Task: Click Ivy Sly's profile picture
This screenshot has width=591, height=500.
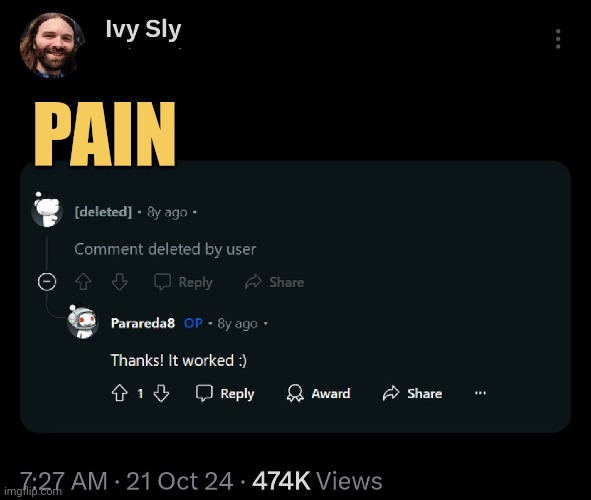Action: [52, 45]
